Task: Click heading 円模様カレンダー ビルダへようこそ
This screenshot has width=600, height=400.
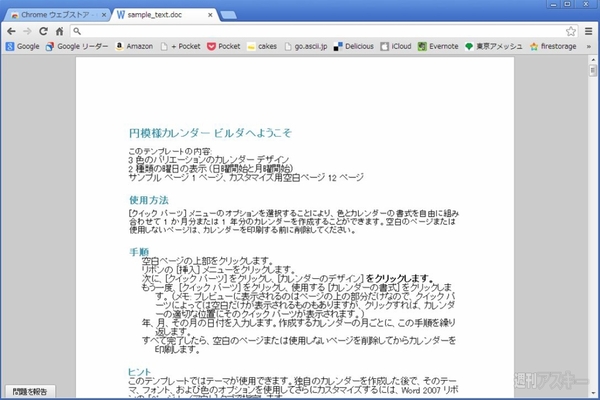Action: [x=210, y=133]
